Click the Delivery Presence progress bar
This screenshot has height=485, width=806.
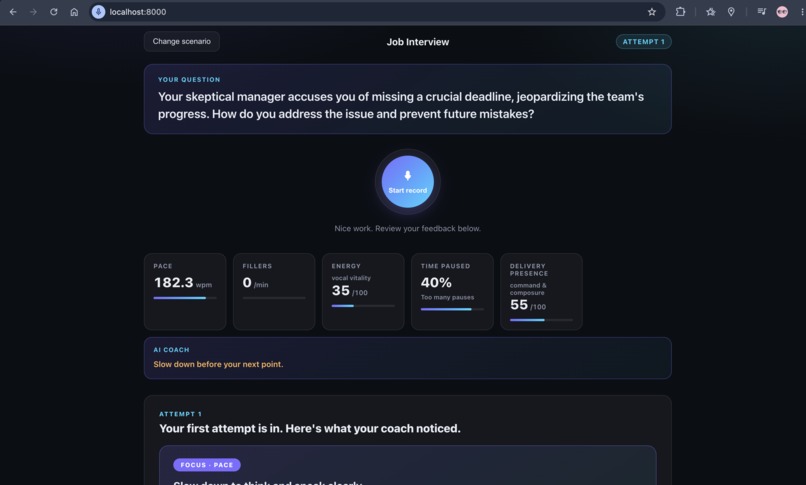pyautogui.click(x=541, y=320)
